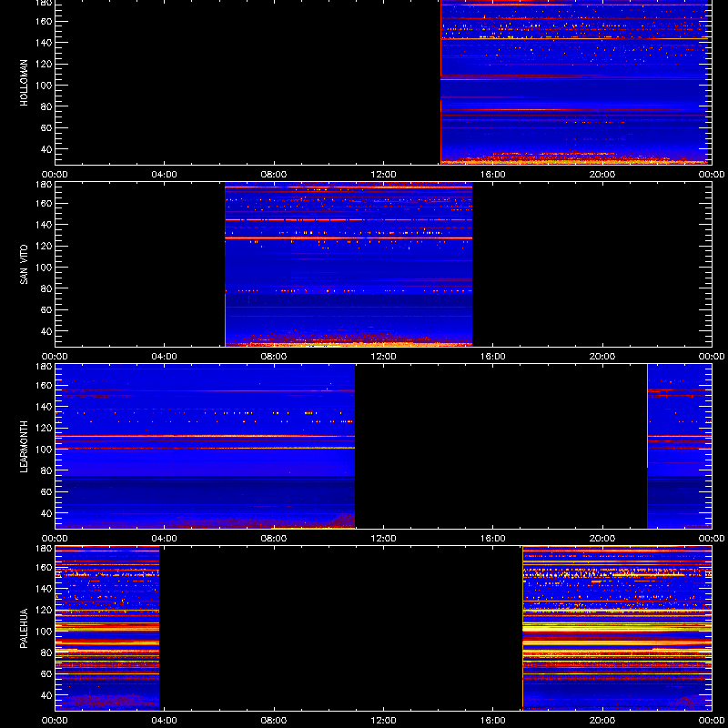
Task: Select Palehua's spectrogram block ending before 04:00
Action: point(107,628)
